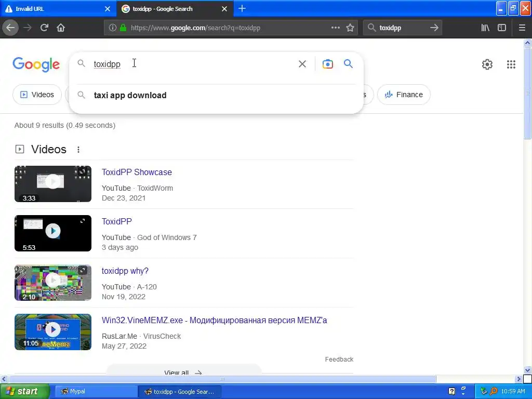Click the 10:59 AM clock
Viewport: 532px width, 399px height.
(513, 392)
